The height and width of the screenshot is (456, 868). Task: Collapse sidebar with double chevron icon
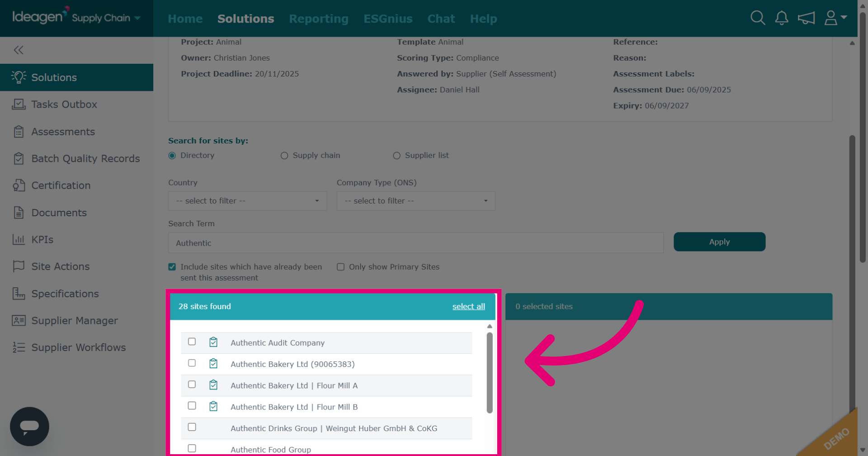(x=19, y=50)
